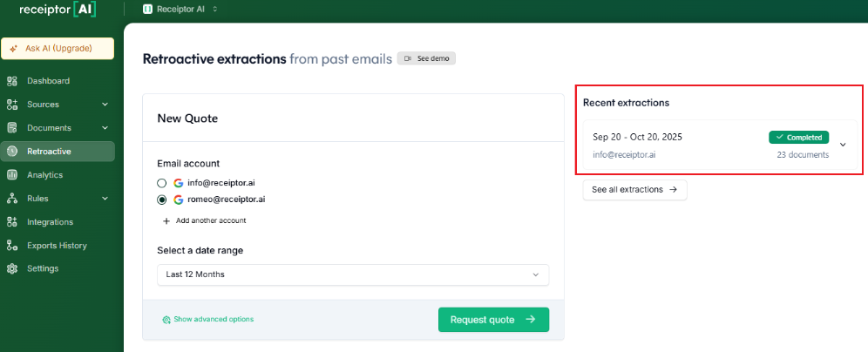
Task: Open the Last 12 Months date dropdown
Action: point(353,274)
